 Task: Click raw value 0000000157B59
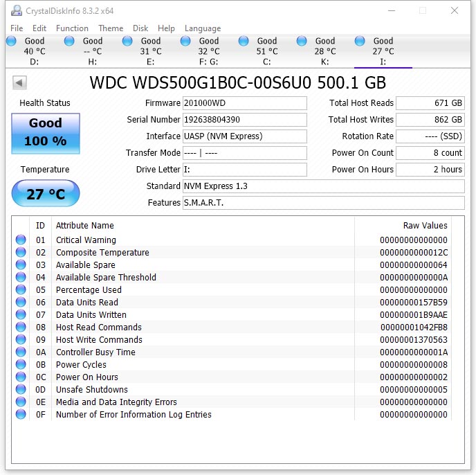[x=414, y=303]
